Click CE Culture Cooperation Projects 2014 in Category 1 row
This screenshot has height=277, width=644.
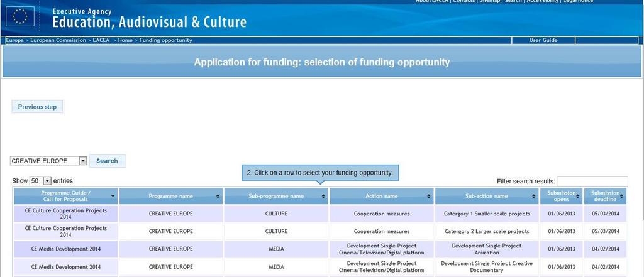(x=65, y=214)
